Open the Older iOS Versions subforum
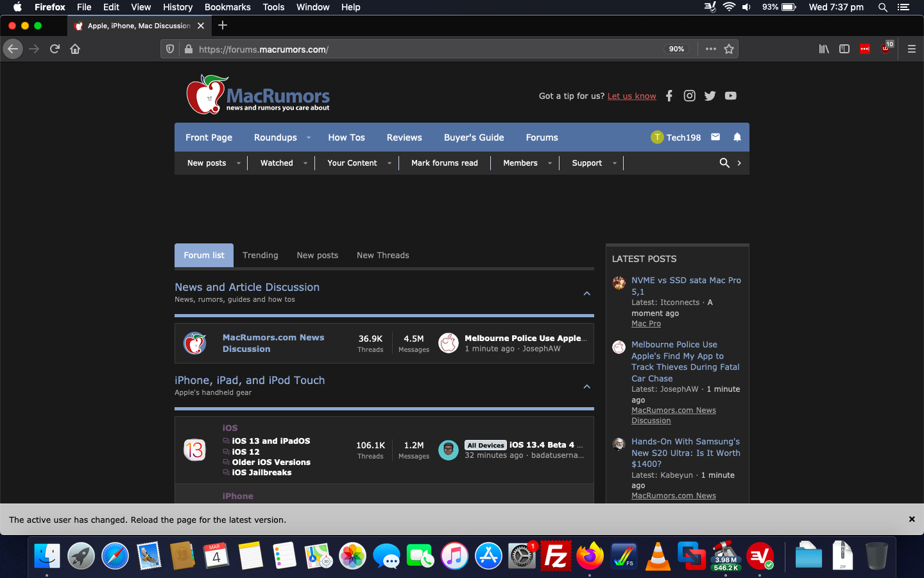Image resolution: width=924 pixels, height=578 pixels. (x=271, y=462)
